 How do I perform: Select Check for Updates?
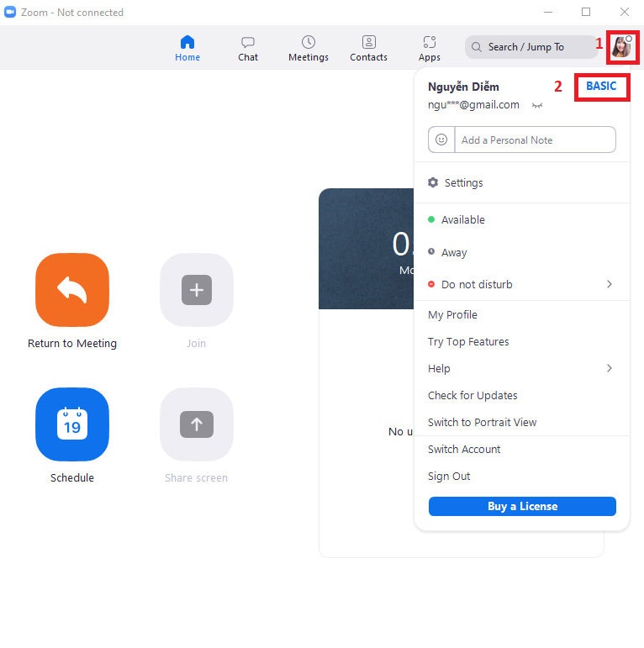pos(521,396)
